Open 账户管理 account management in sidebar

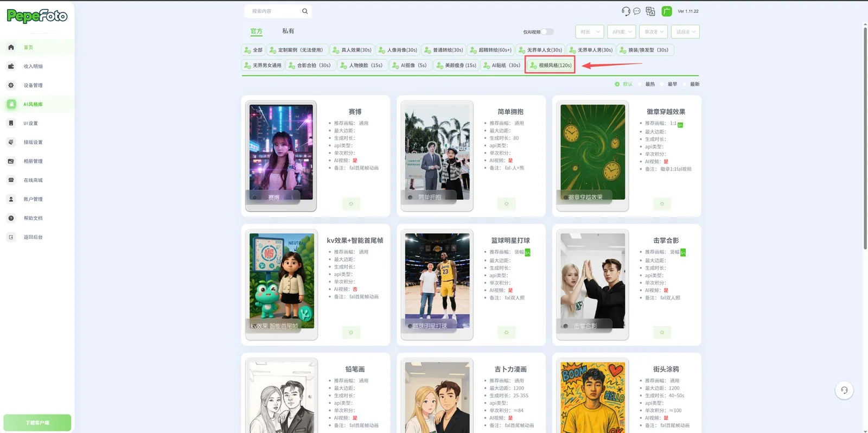(37, 199)
